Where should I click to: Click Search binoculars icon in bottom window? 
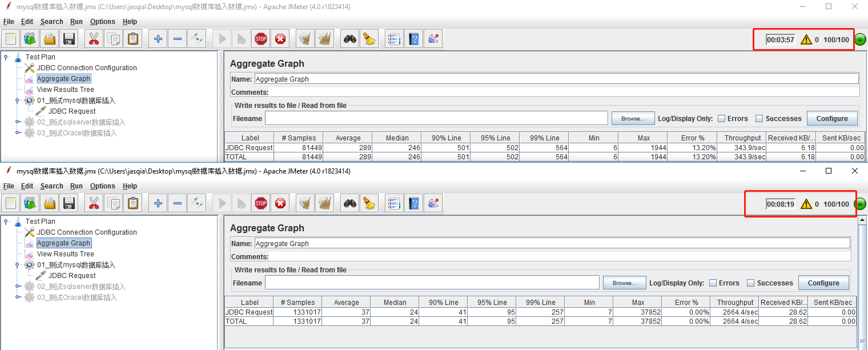tap(350, 203)
